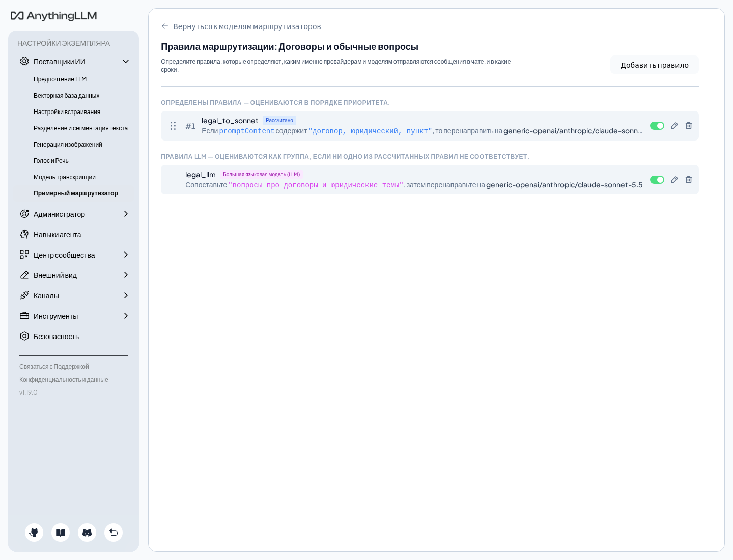The width and height of the screenshot is (733, 560).
Task: Open Векторная база данных settings
Action: 66,96
